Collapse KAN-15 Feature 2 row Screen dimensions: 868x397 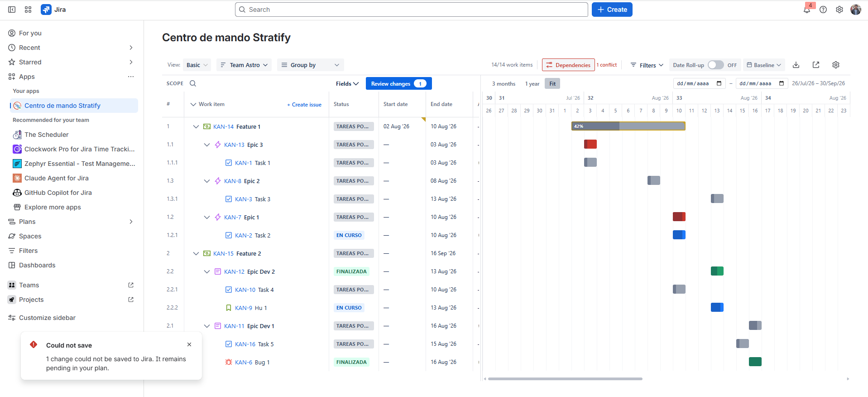(x=196, y=253)
